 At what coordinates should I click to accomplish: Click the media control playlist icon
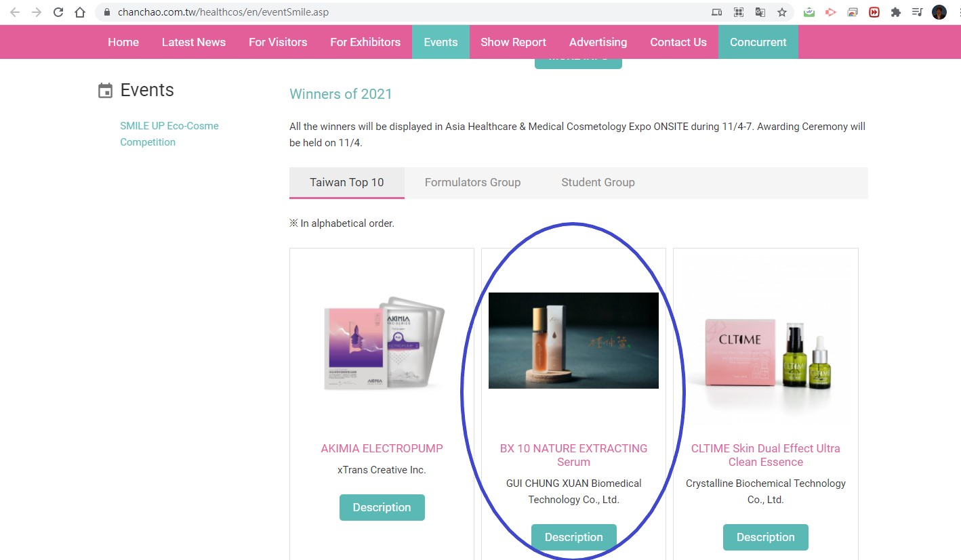coord(917,12)
